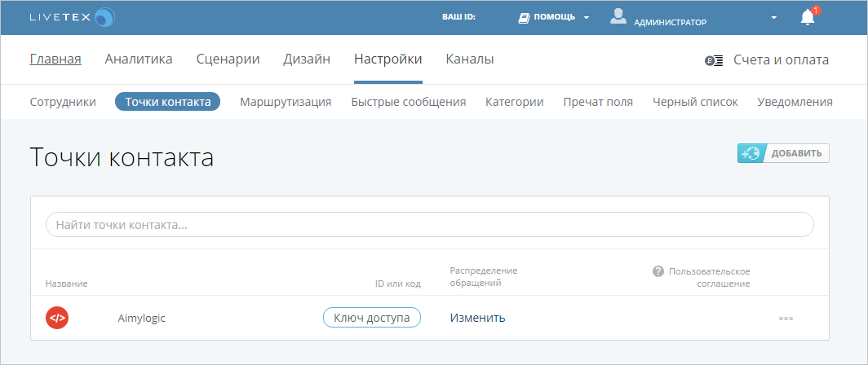Open the Маршрутизация tab
Screen dimensions: 868x365
[x=286, y=102]
